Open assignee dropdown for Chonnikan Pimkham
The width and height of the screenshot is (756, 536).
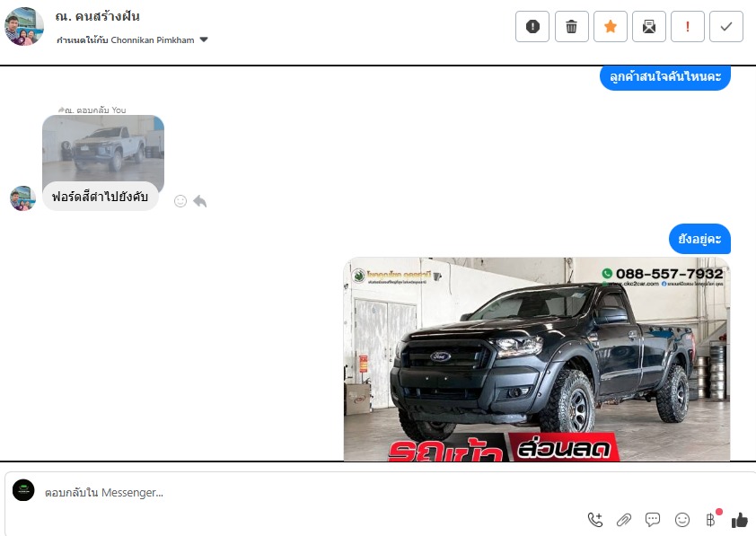pos(204,40)
